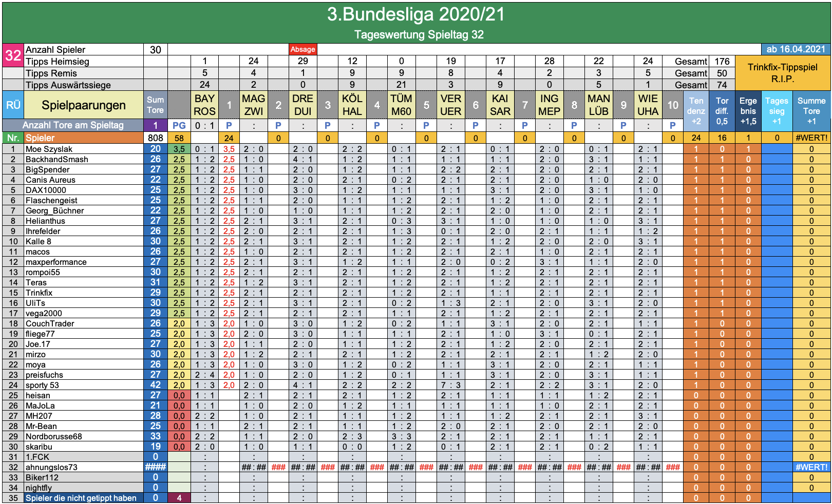Click the BAY ROS match header
The width and height of the screenshot is (832, 504).
(x=204, y=105)
